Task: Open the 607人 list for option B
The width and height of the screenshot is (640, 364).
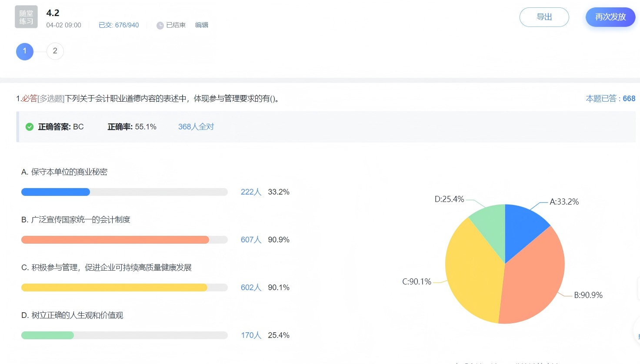Action: pos(251,240)
